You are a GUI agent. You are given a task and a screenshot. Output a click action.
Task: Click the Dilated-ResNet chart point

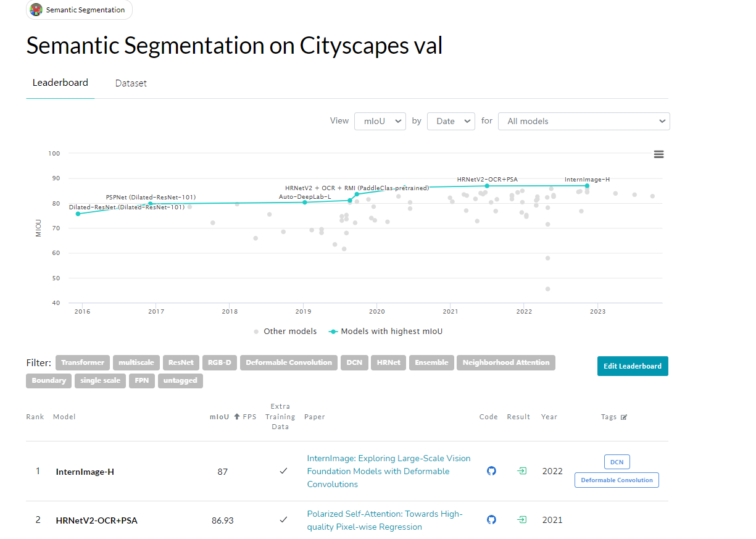(x=78, y=214)
